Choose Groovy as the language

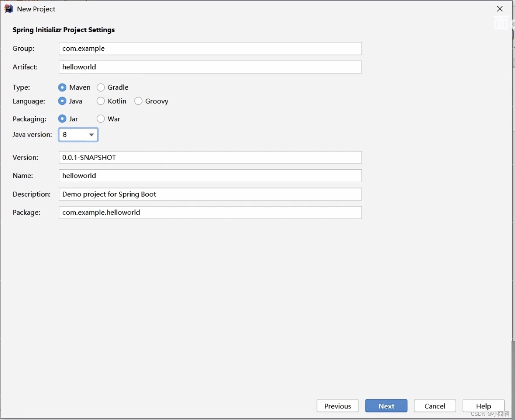pyautogui.click(x=138, y=101)
